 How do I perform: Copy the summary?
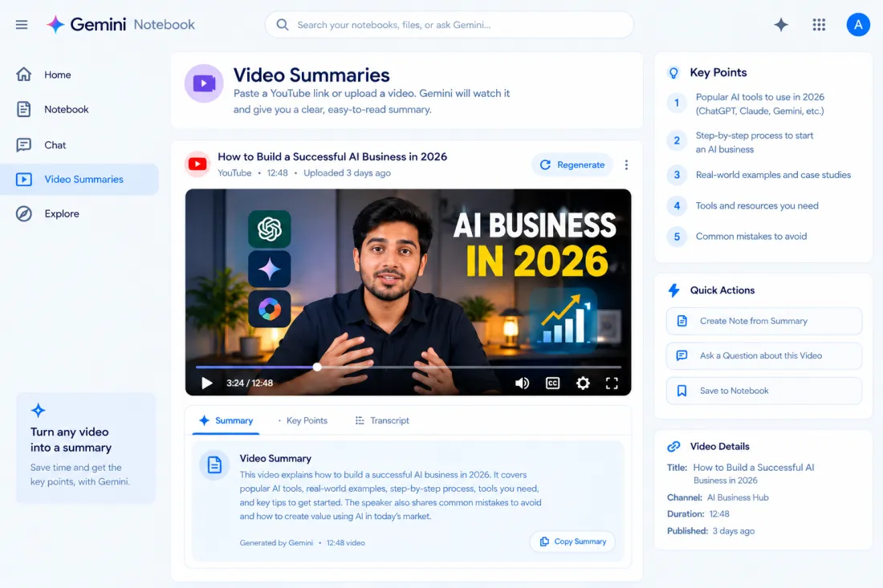click(x=572, y=541)
